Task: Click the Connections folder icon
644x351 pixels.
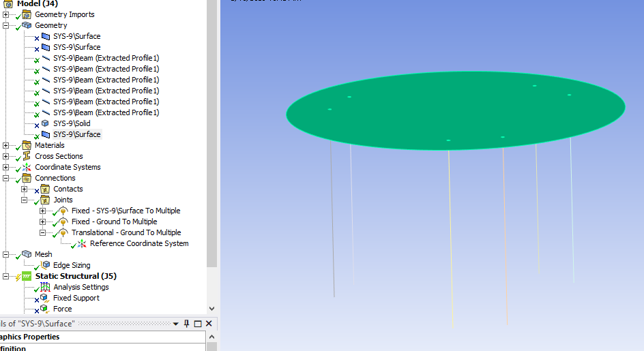Action: point(27,178)
